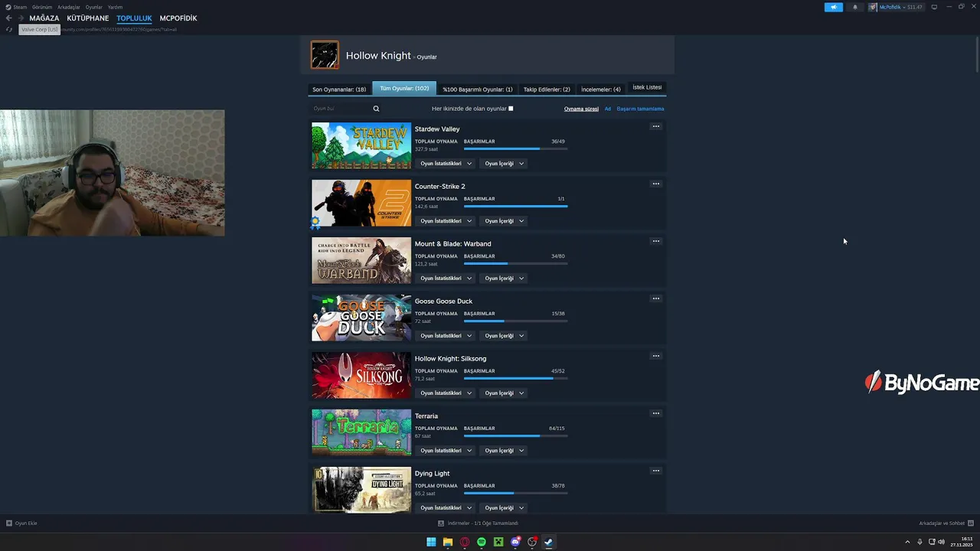Open more options for Goose Goose Duck

(655, 298)
